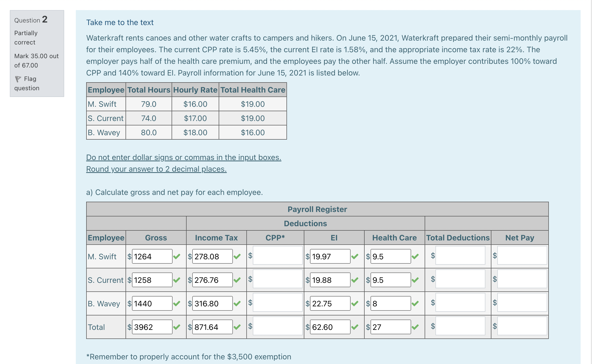Click the Flag question icon
This screenshot has height=364, width=592.
pos(18,79)
